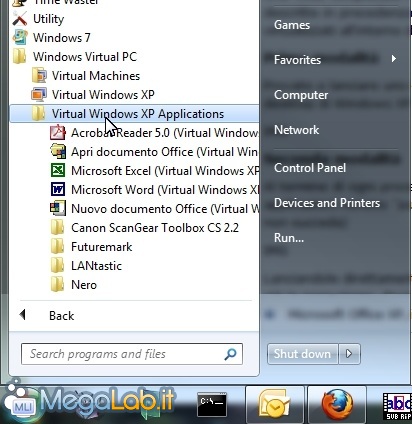Open Outlook from the taskbar

click(275, 404)
